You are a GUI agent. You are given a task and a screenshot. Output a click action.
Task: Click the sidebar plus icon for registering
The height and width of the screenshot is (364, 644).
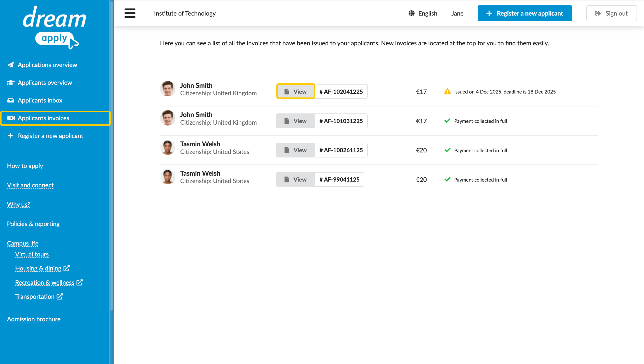pyautogui.click(x=11, y=136)
